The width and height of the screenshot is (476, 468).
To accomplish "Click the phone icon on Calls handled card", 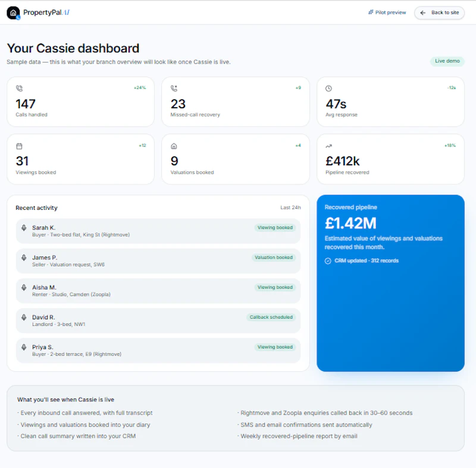I will pyautogui.click(x=19, y=88).
